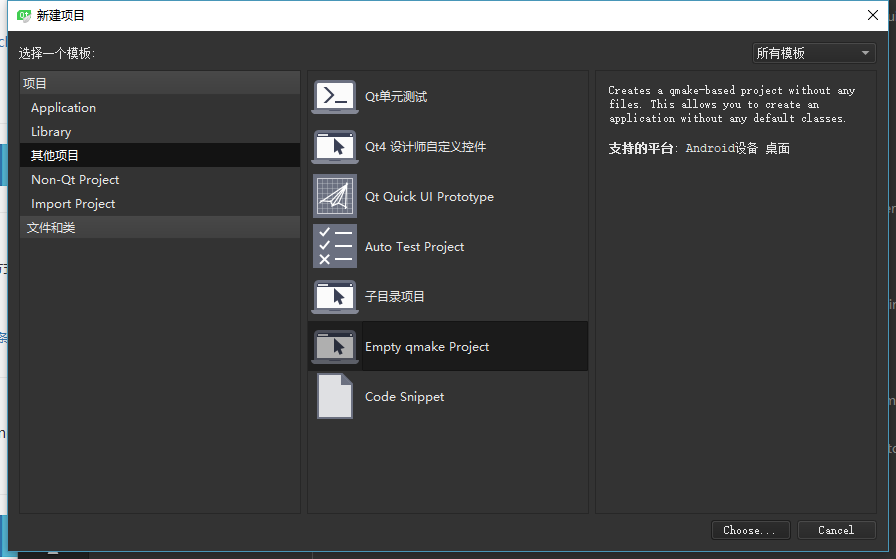Click the Code Snippet file icon
This screenshot has height=559, width=896.
(x=335, y=396)
